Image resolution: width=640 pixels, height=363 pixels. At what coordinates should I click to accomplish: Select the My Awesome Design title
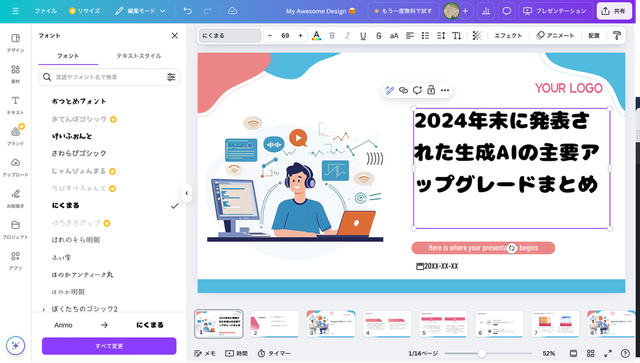point(320,11)
